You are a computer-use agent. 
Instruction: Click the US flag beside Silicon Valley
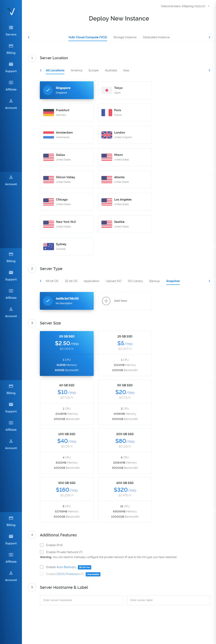coord(48,180)
